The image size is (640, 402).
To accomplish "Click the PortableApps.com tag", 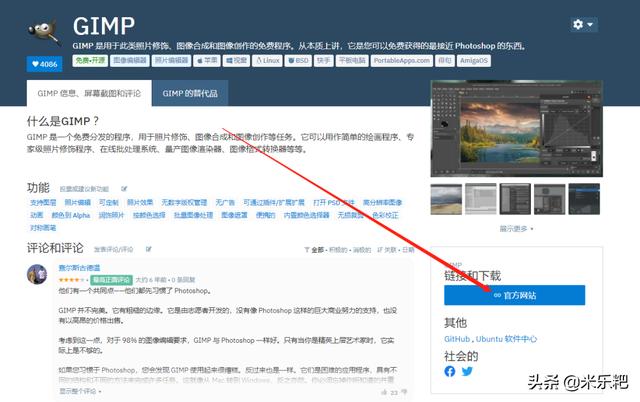I will (402, 60).
